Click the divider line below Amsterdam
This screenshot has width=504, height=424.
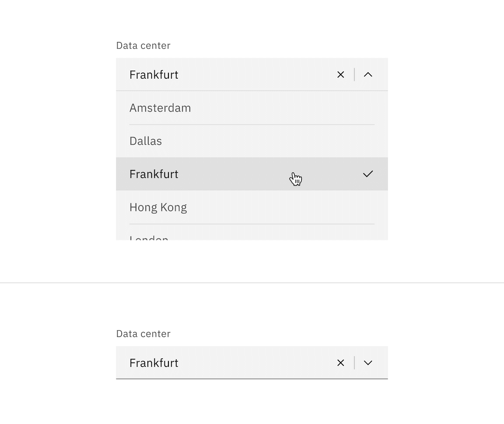(252, 124)
